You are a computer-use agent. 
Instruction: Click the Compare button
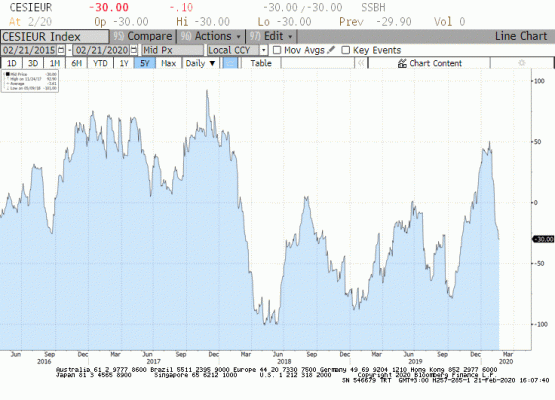[x=143, y=36]
